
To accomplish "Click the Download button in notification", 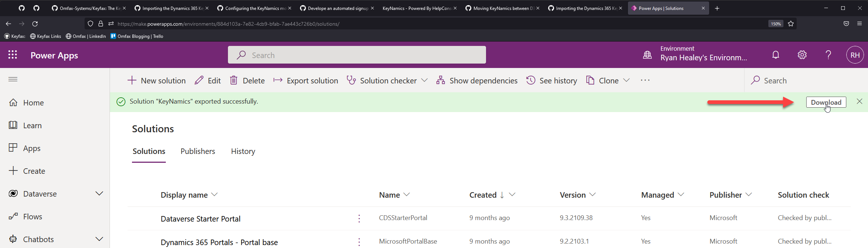I will point(826,102).
